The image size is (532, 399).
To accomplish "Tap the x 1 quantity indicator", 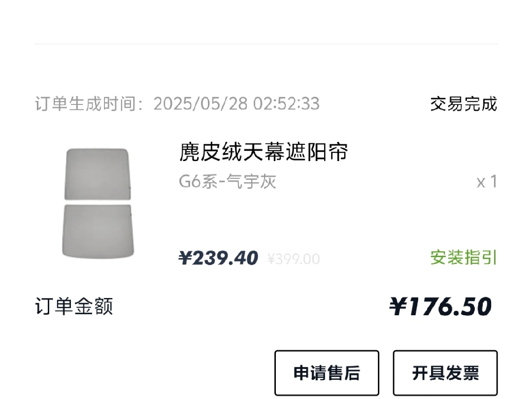I will point(487,182).
